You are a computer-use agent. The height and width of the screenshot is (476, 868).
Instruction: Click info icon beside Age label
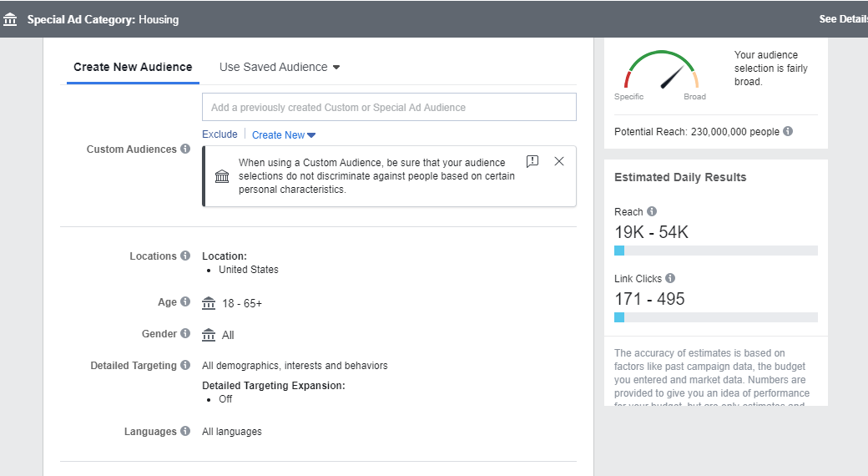(x=185, y=301)
